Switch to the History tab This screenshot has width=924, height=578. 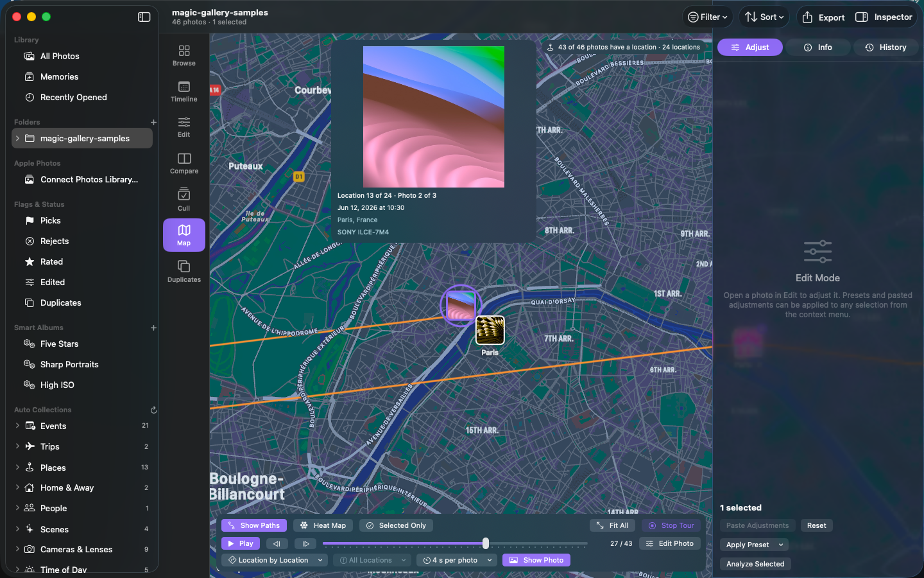886,48
